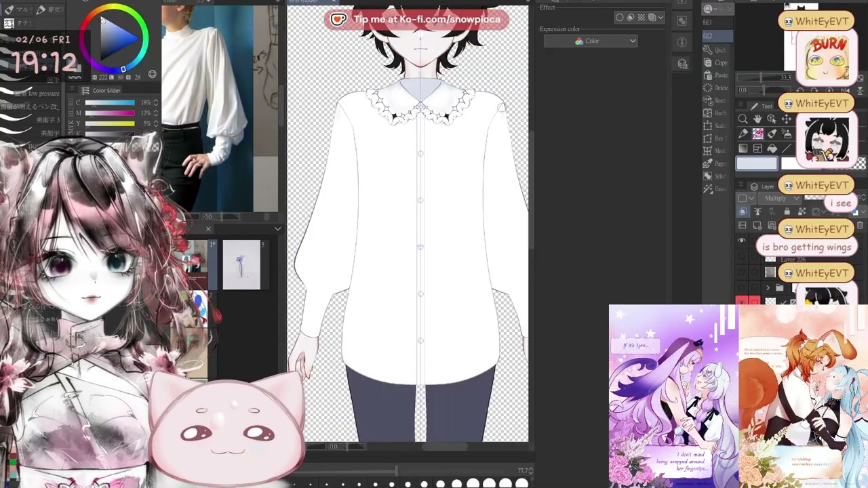Select the Frame border panel tool
Screen dimensions: 868x488
point(757,149)
